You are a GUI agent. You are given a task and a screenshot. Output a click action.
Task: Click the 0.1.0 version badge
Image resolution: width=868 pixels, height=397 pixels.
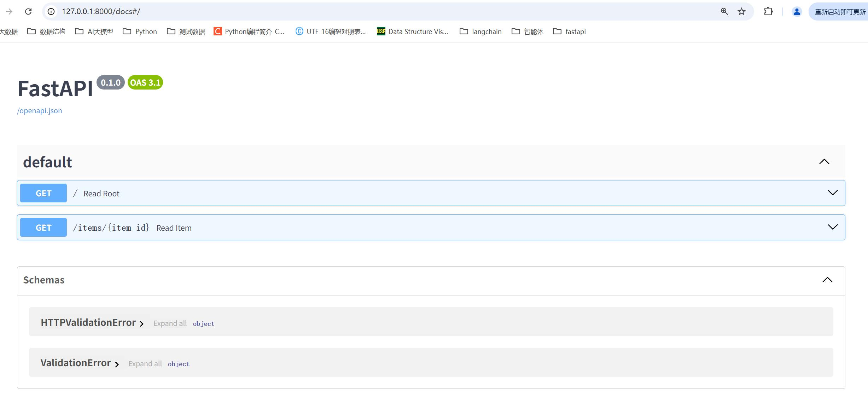111,82
